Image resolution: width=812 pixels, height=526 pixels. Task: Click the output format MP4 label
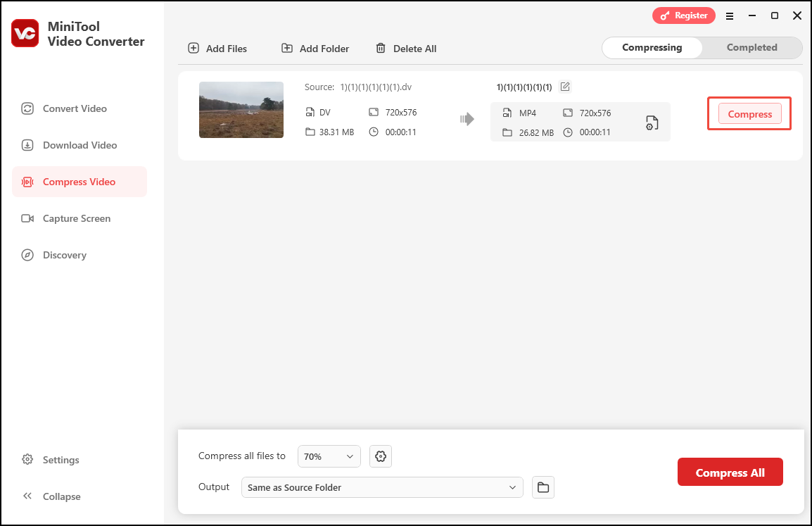pyautogui.click(x=528, y=113)
